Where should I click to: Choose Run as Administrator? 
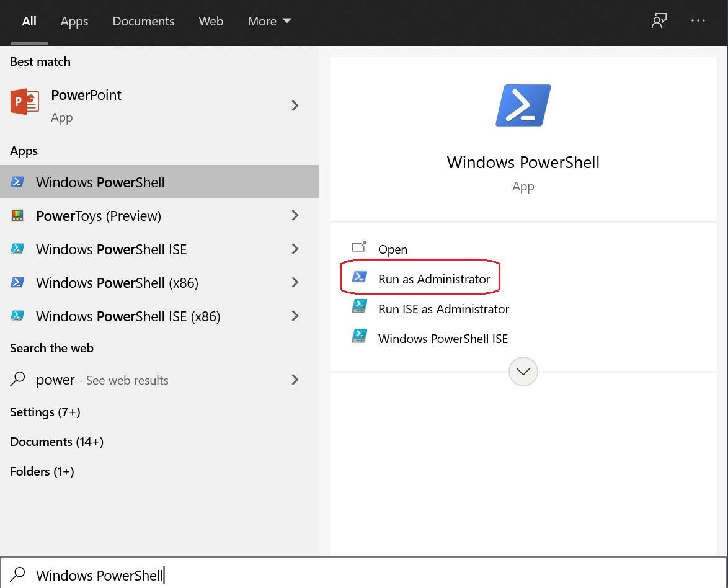click(x=434, y=278)
